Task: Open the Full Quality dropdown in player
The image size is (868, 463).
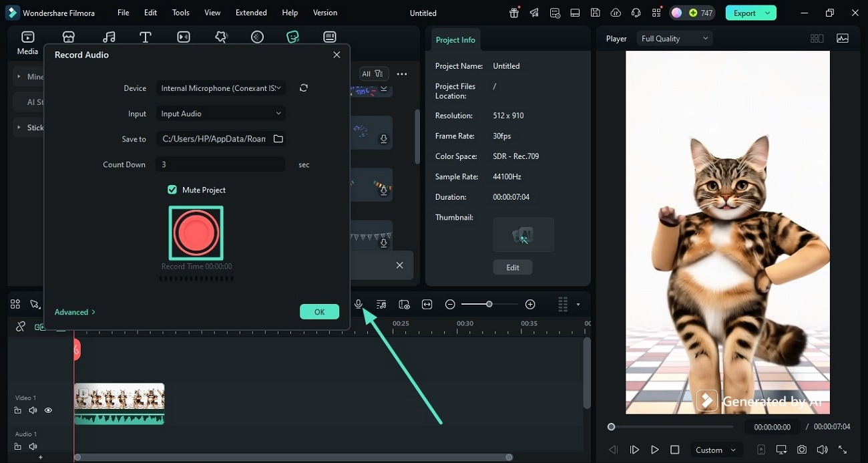Action: [674, 39]
